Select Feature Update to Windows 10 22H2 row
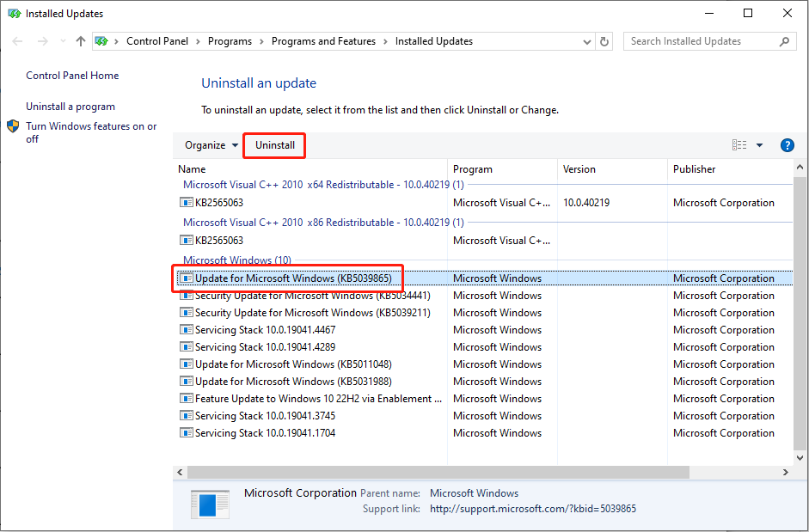 [x=485, y=399]
